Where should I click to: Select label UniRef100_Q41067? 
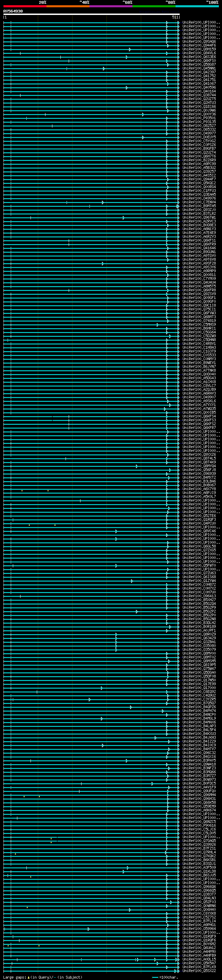(x=199, y=84)
